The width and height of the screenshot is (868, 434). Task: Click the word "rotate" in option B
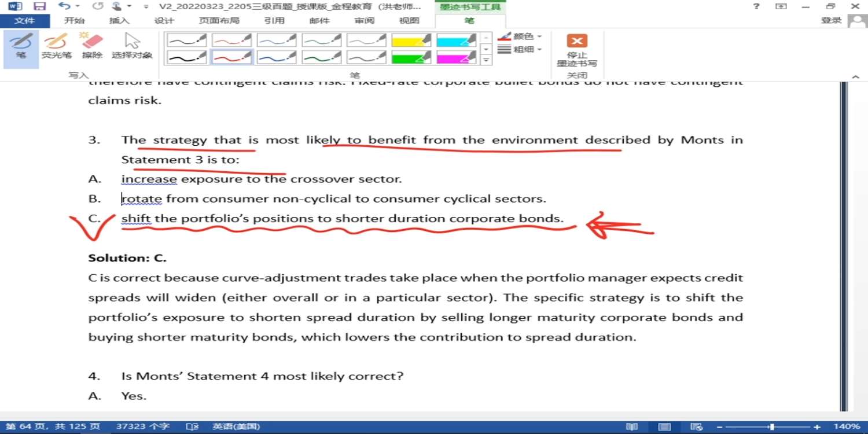pyautogui.click(x=142, y=199)
